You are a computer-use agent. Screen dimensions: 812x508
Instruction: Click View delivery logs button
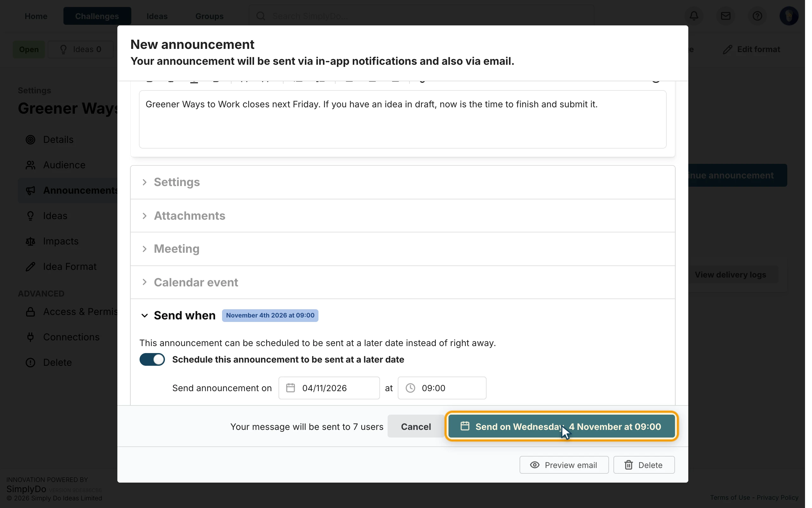pos(730,275)
